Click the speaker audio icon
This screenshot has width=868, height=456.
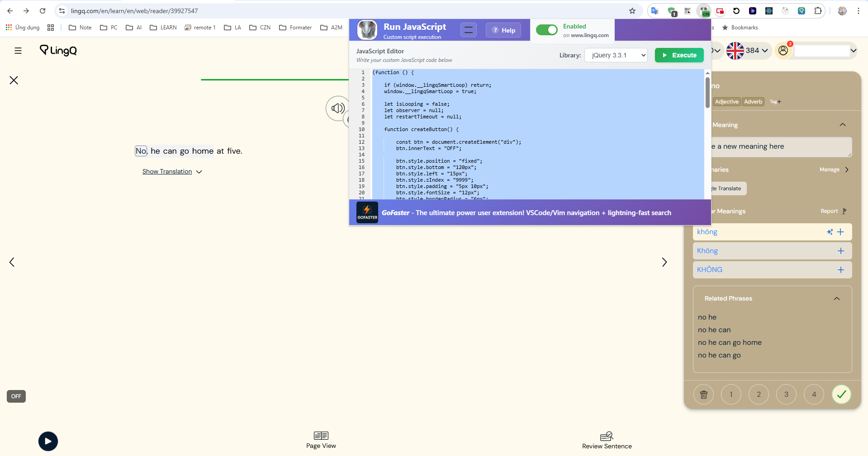point(337,108)
